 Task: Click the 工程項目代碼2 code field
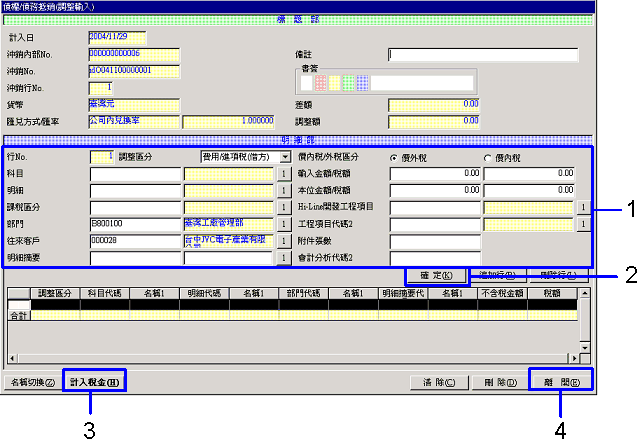[435, 224]
